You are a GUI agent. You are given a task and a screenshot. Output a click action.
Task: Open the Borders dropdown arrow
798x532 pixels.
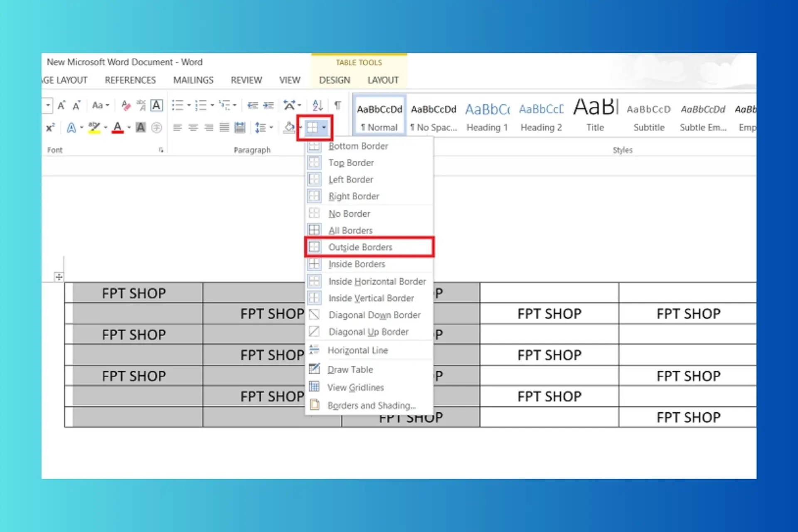(x=324, y=128)
